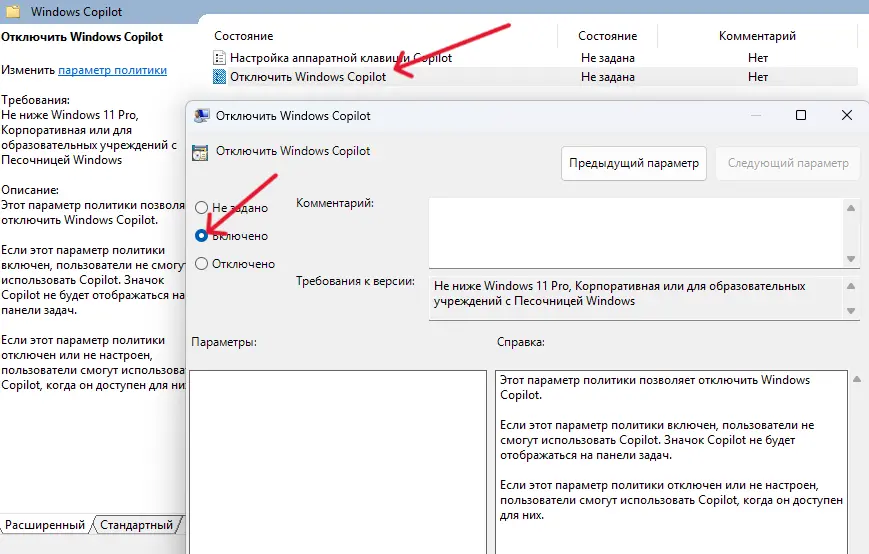Click inside the comment text field
869x554 pixels.
click(x=636, y=233)
